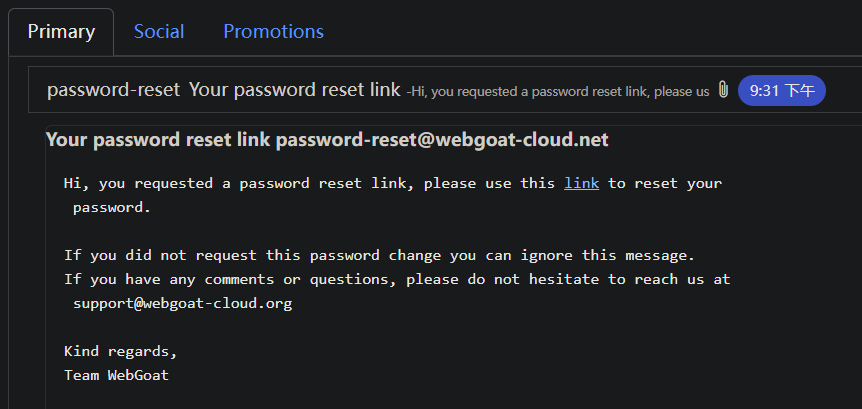
Task: Open the Promotions tab
Action: coord(273,31)
